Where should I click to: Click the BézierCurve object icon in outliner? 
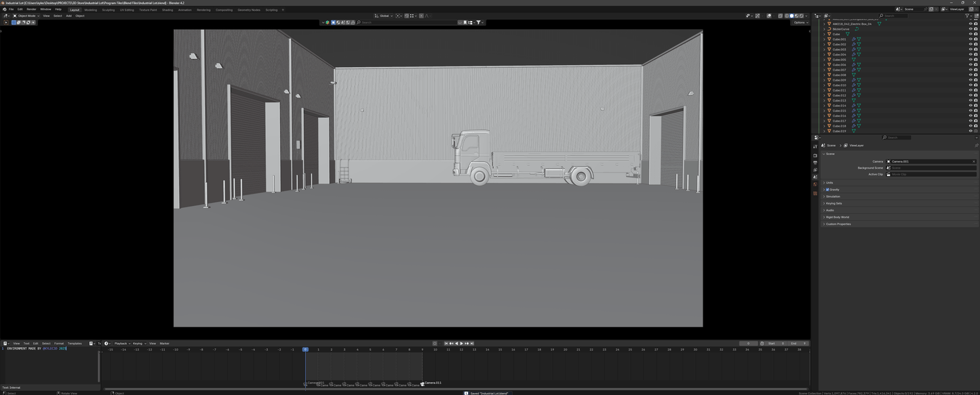(829, 29)
